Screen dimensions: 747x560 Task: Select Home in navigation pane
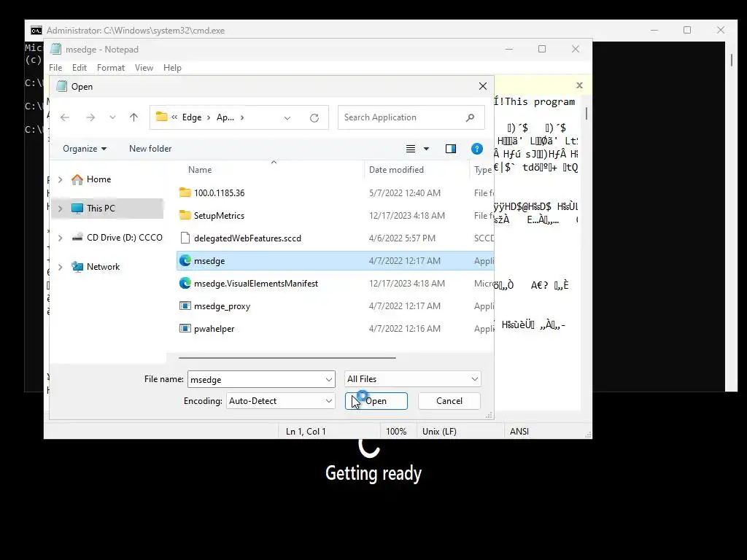[98, 179]
